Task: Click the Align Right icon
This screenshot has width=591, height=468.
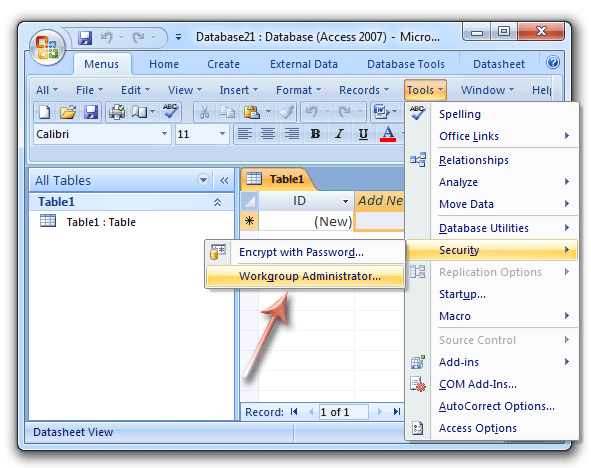Action: [x=292, y=133]
